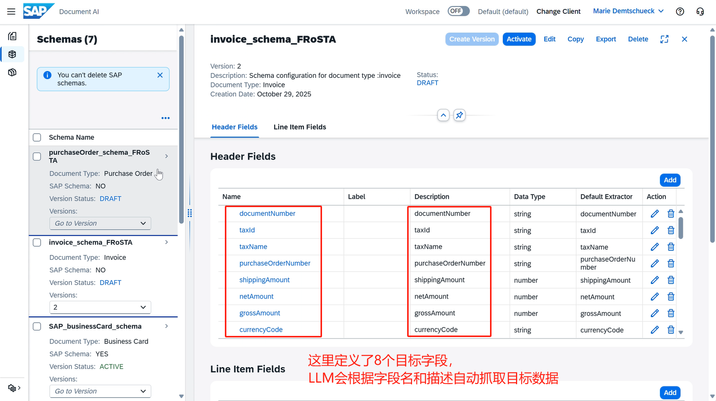Select the SAP_businessCard_schema checkbox
Viewport: 716px width, 401px height.
pos(37,327)
